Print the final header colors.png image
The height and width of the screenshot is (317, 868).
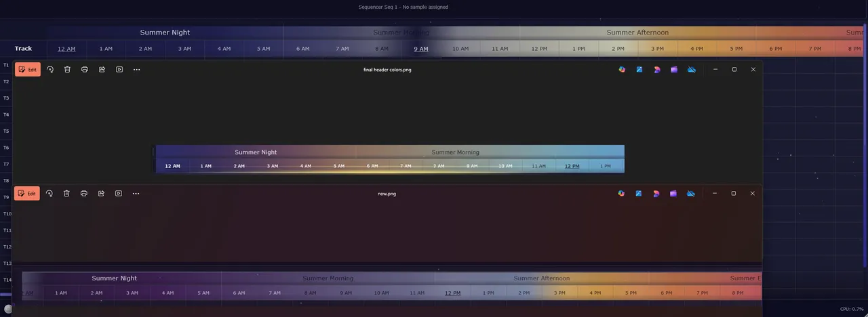pos(85,69)
